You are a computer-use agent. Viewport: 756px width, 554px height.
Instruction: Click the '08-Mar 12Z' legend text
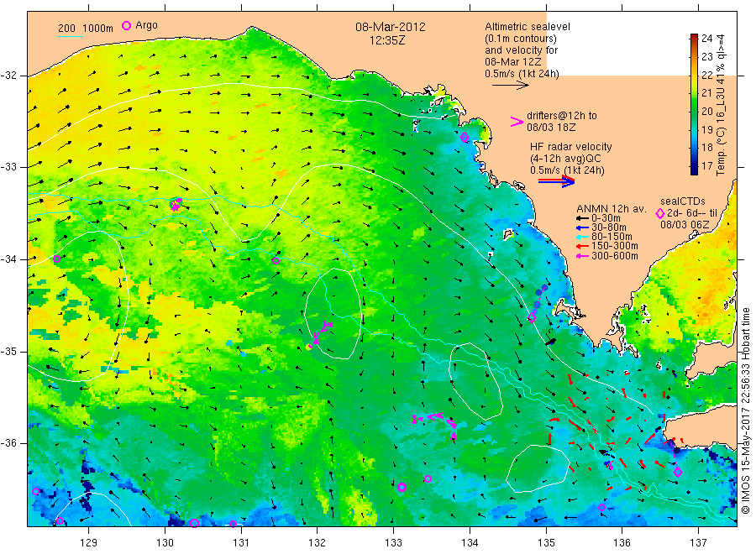point(513,62)
